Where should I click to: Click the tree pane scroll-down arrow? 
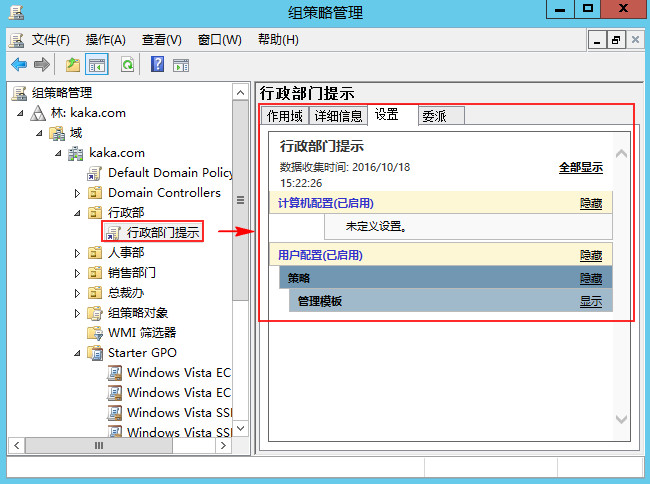click(240, 428)
